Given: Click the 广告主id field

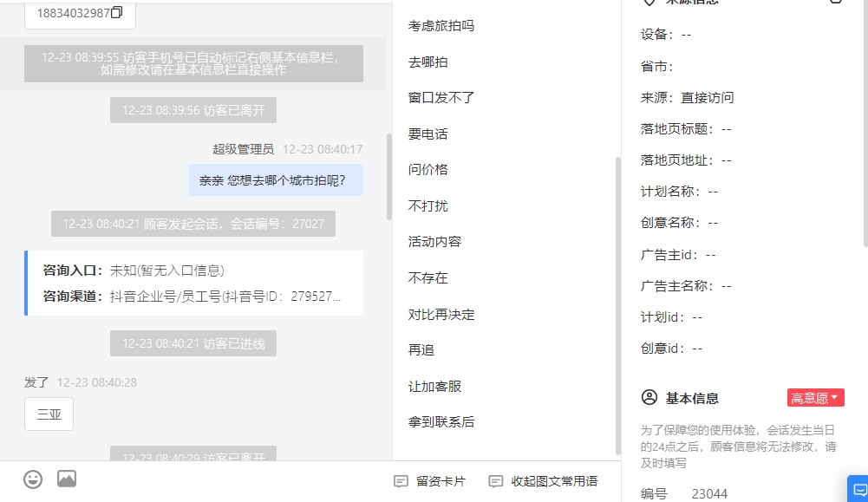Looking at the screenshot, I should coord(678,255).
